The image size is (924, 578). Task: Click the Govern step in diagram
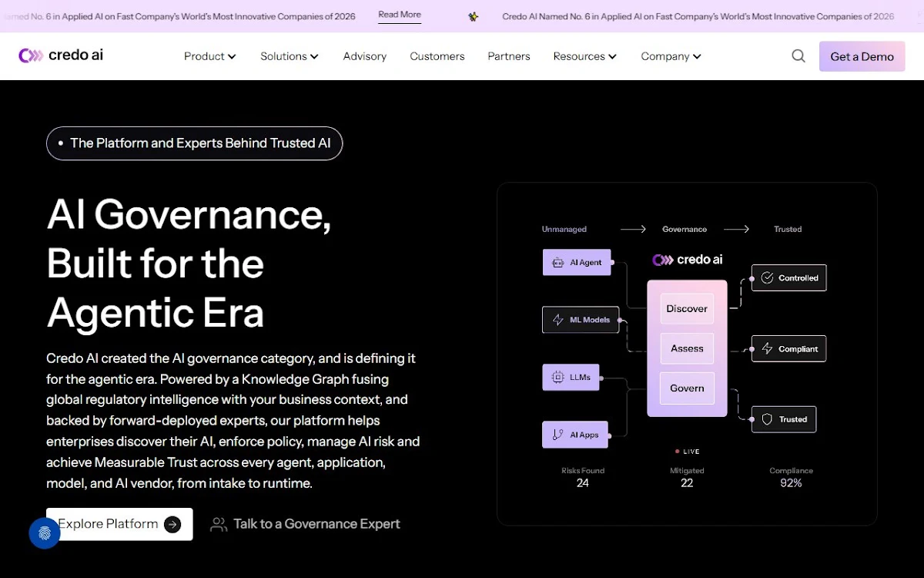[687, 388]
